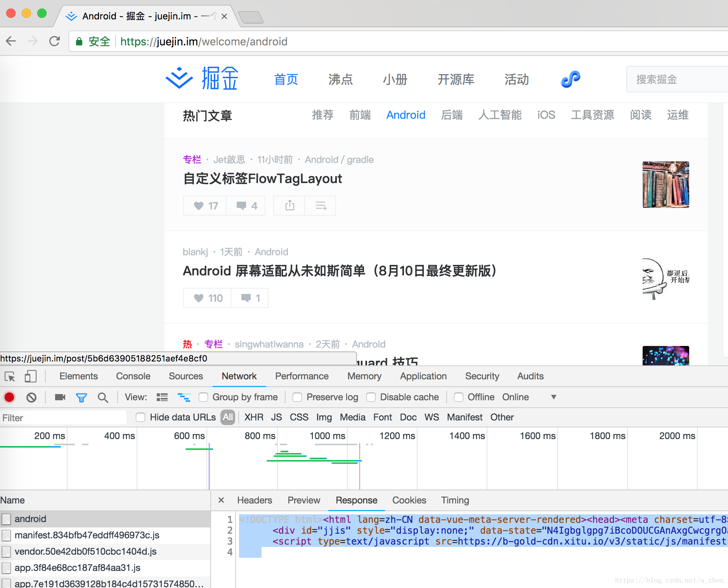Toggle the network filter funnel icon

[81, 398]
